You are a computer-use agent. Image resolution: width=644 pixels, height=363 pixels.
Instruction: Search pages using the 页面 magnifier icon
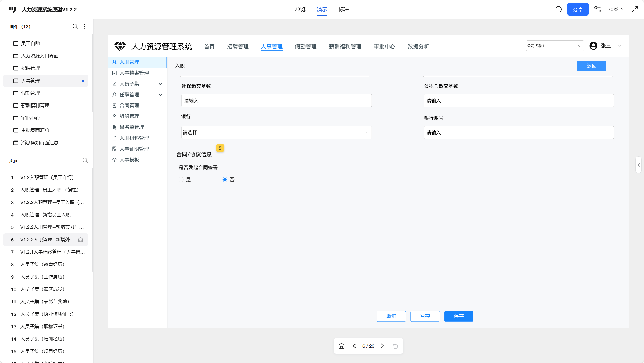point(85,160)
